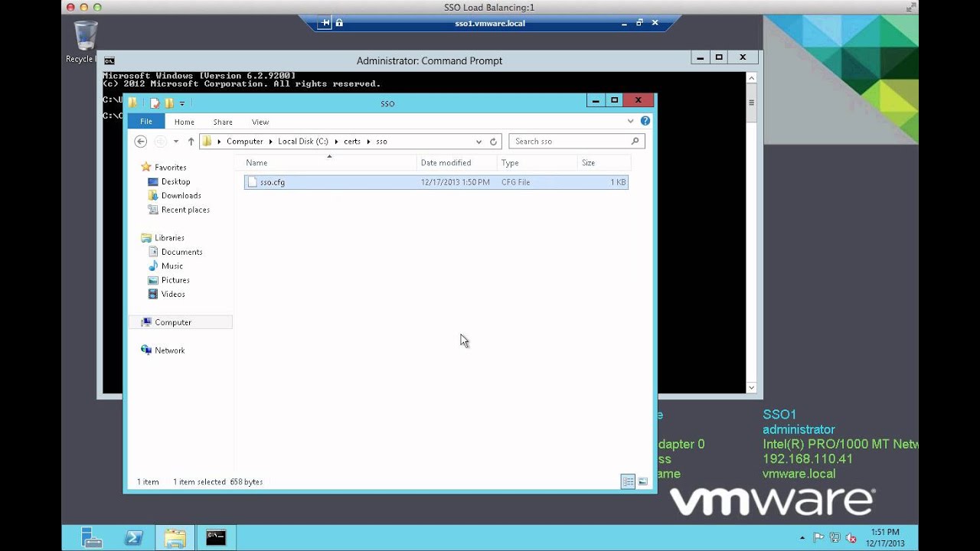Click sso in the address breadcrumb
Screen dimensions: 980x551
(381, 142)
